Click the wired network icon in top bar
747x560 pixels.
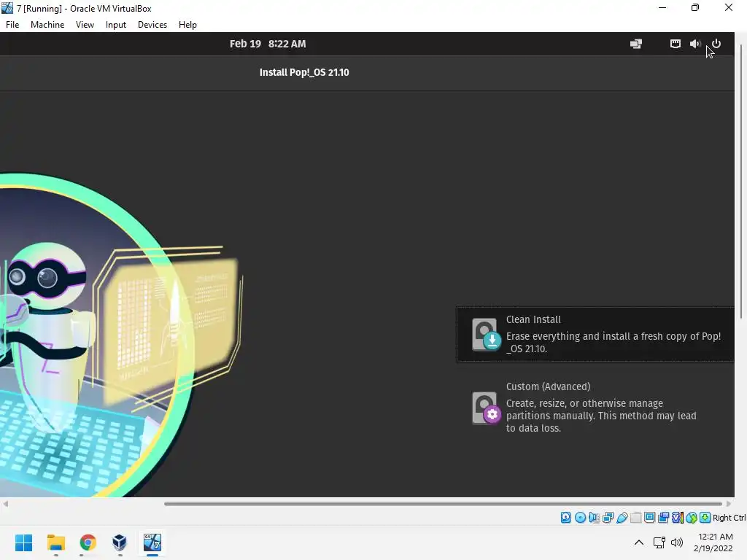(675, 44)
